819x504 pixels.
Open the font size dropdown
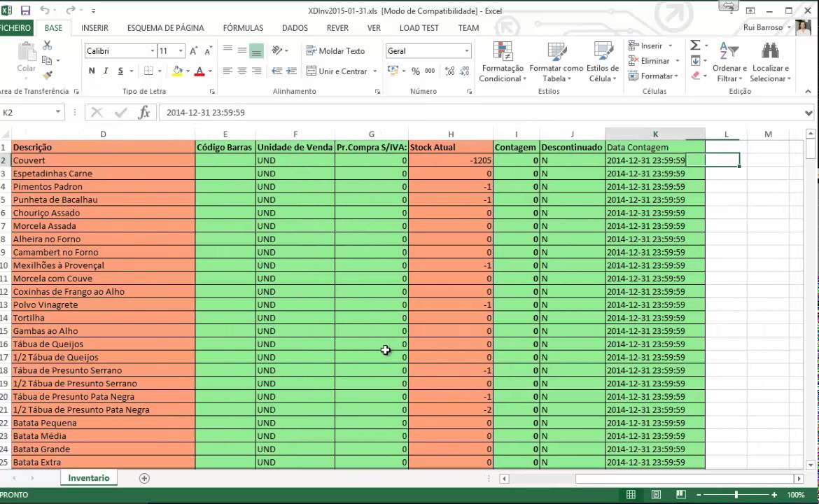[181, 50]
